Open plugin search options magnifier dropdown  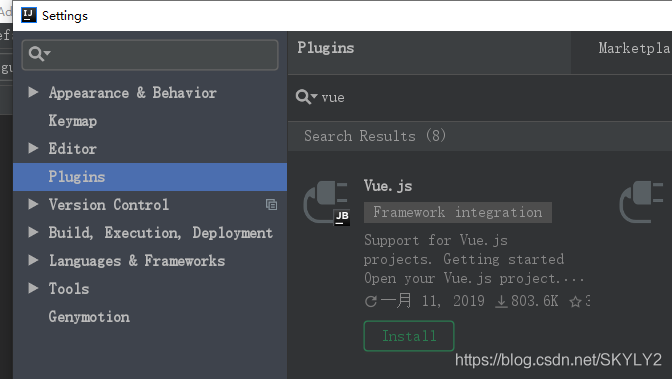(306, 97)
